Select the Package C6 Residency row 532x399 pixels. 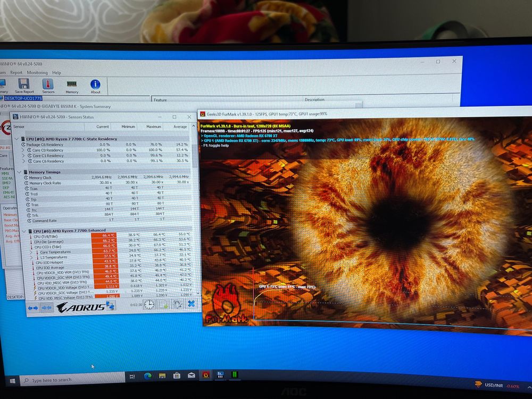[105, 145]
